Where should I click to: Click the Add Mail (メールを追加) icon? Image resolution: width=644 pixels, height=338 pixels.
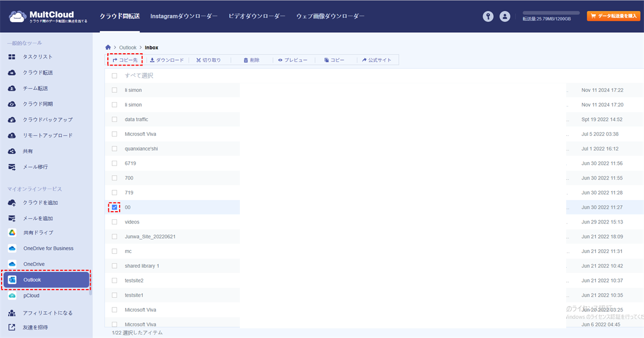pyautogui.click(x=12, y=218)
